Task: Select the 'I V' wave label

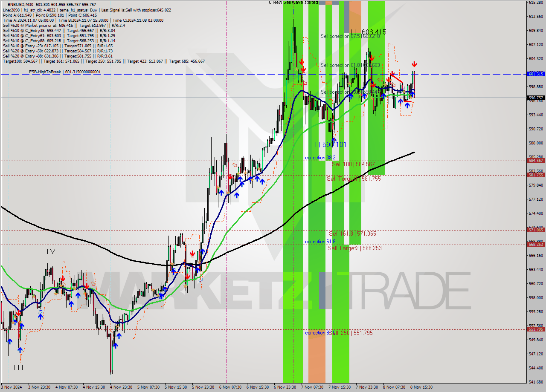Action: [51, 252]
